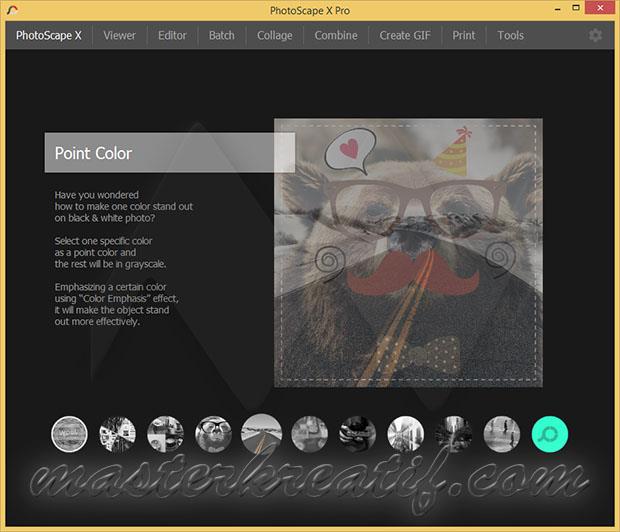
Task: Switch to the Editor tab
Action: tap(172, 36)
